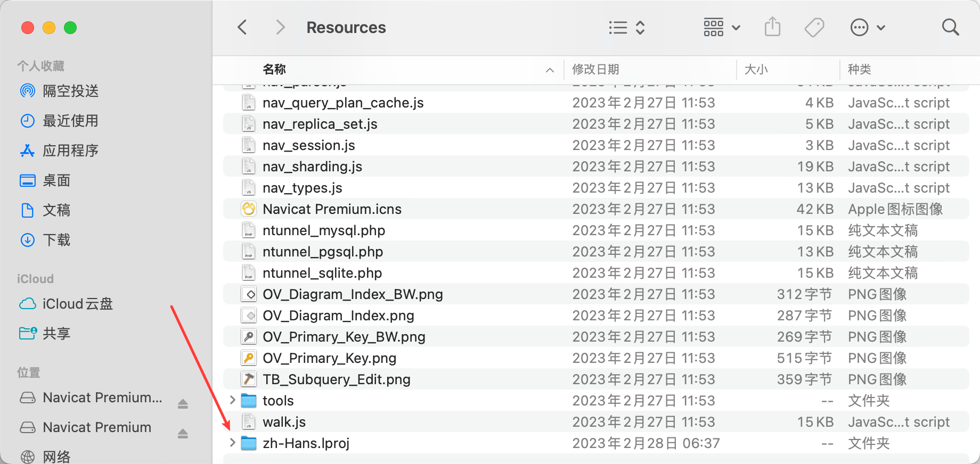980x464 pixels.
Task: Open 下载 folder in sidebar
Action: coord(56,240)
